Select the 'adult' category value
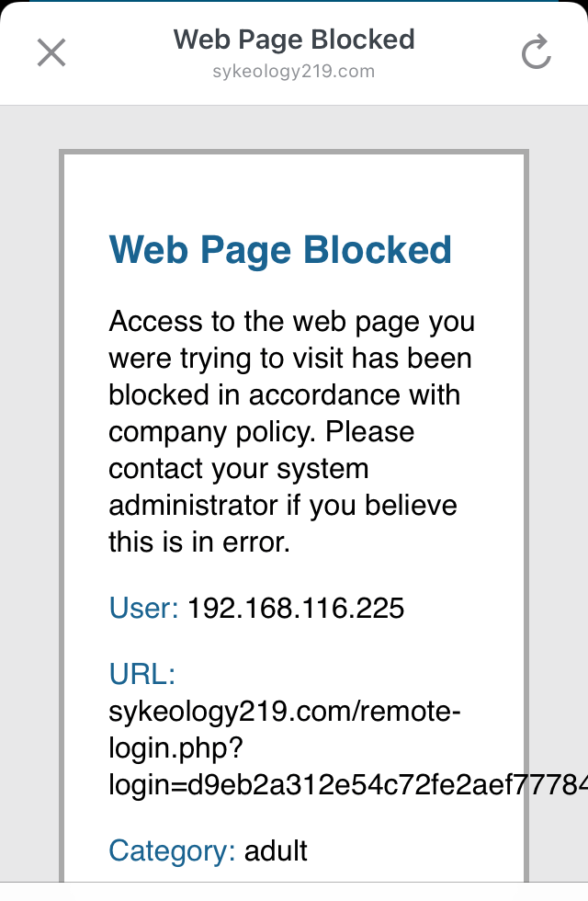Image resolution: width=588 pixels, height=901 pixels. point(276,851)
